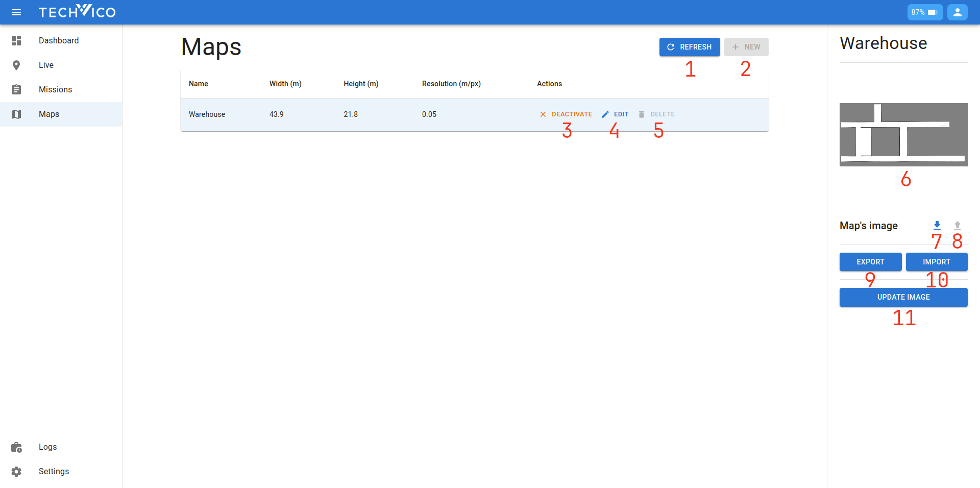The width and height of the screenshot is (980, 488).
Task: Click the Maps sidebar icon
Action: (16, 114)
